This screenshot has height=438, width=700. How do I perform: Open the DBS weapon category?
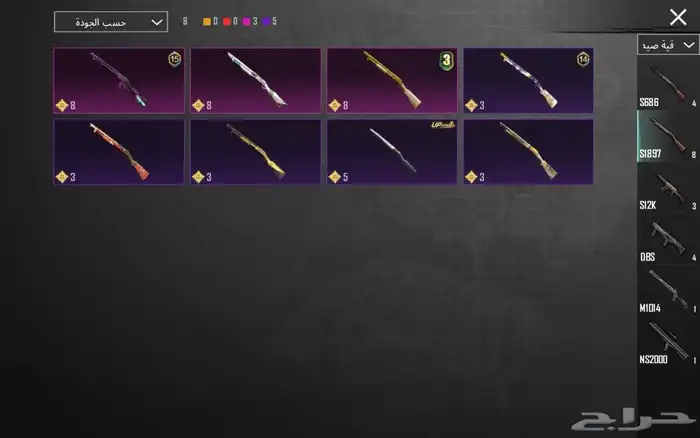(x=668, y=239)
